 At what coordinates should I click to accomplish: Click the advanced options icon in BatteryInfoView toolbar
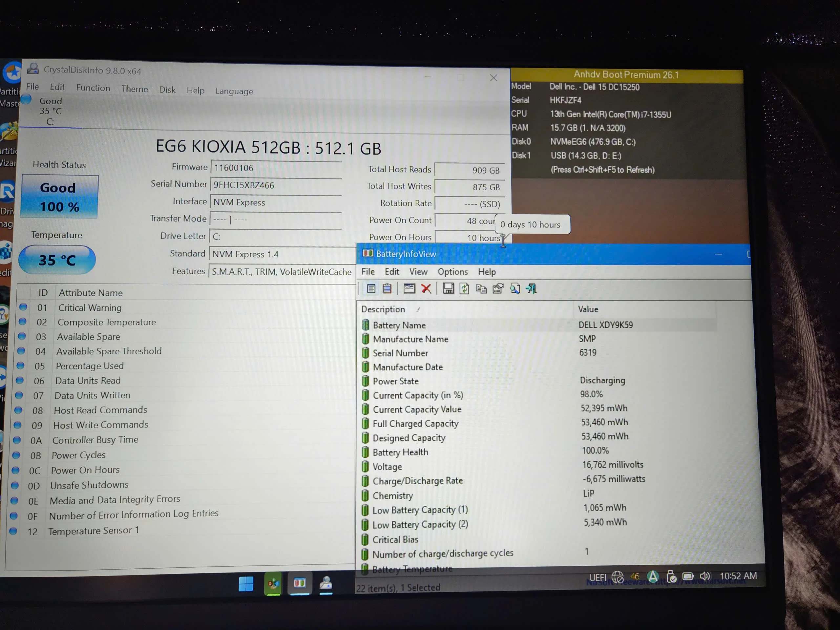tap(498, 289)
